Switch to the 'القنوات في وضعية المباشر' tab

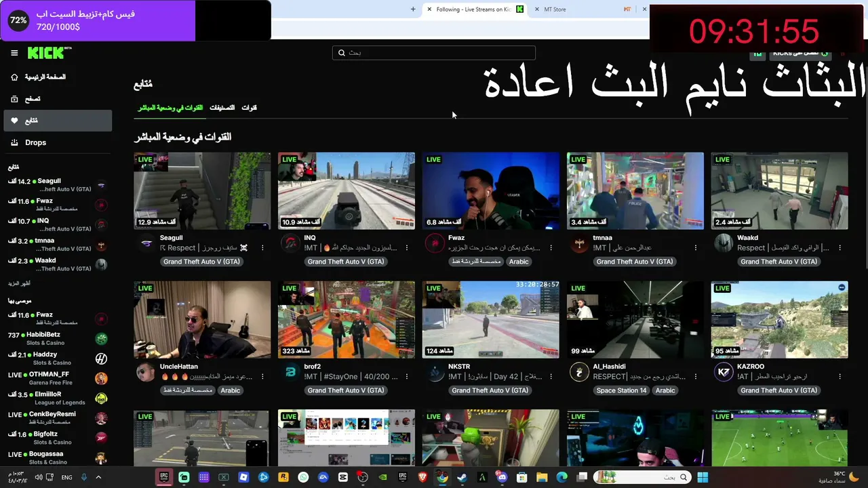point(170,108)
